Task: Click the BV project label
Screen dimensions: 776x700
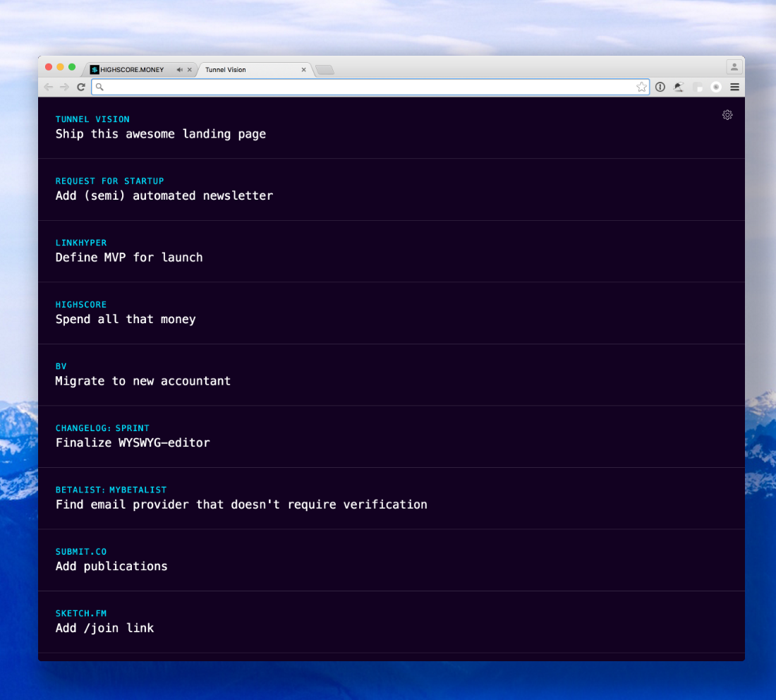Action: (61, 366)
